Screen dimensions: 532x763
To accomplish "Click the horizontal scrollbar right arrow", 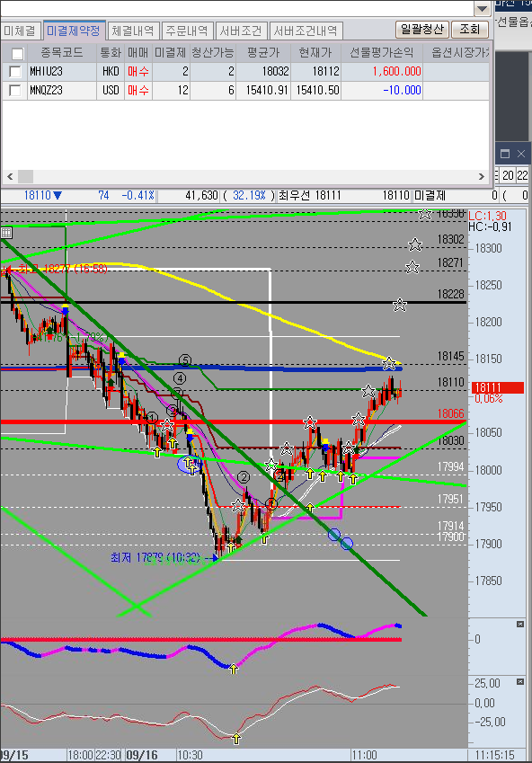I will [x=482, y=176].
